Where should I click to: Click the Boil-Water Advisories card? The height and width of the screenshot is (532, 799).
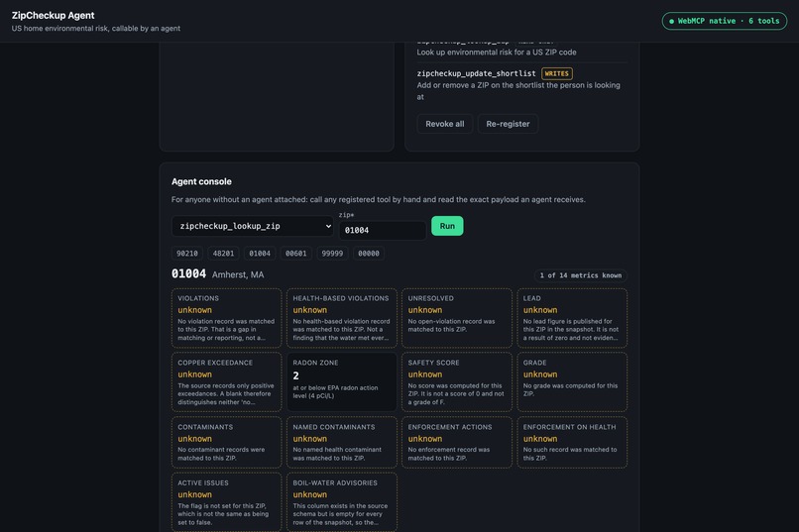tap(341, 502)
